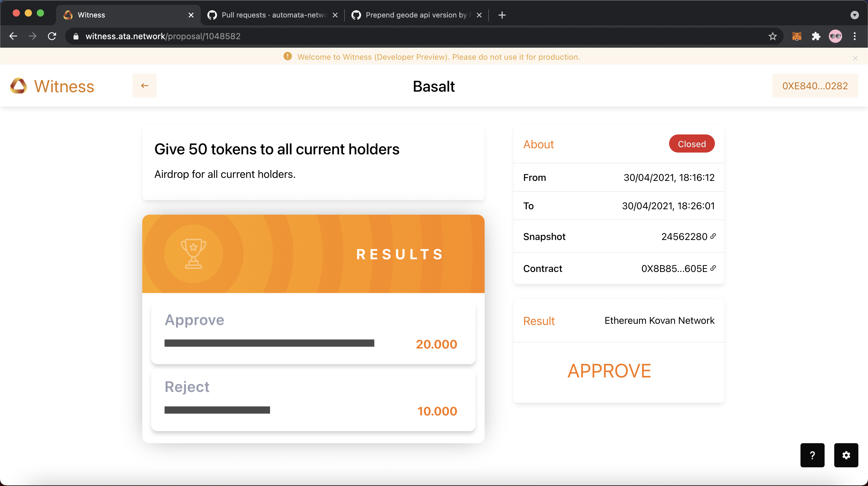
Task: Click the To date 30/04/2021, 18:26:01
Action: pyautogui.click(x=668, y=206)
